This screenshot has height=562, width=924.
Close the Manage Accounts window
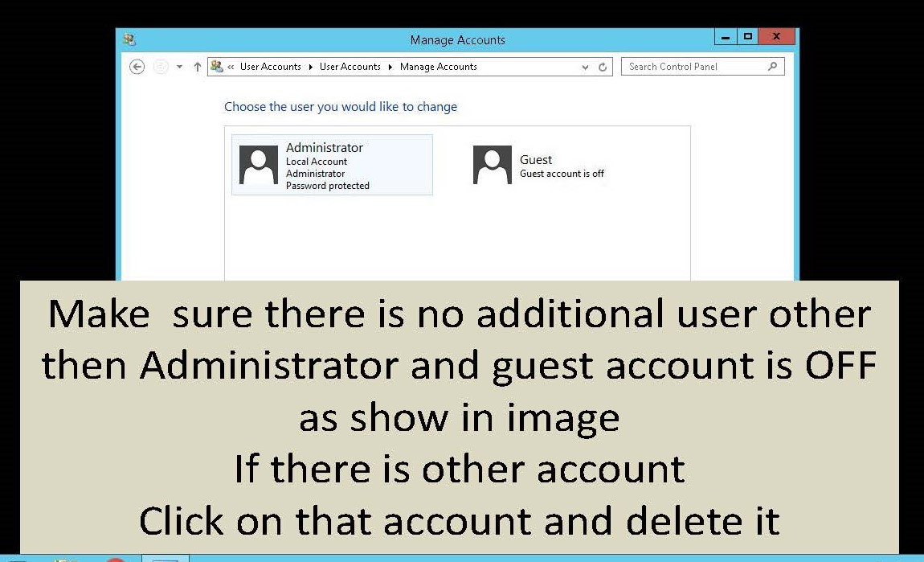pyautogui.click(x=776, y=37)
